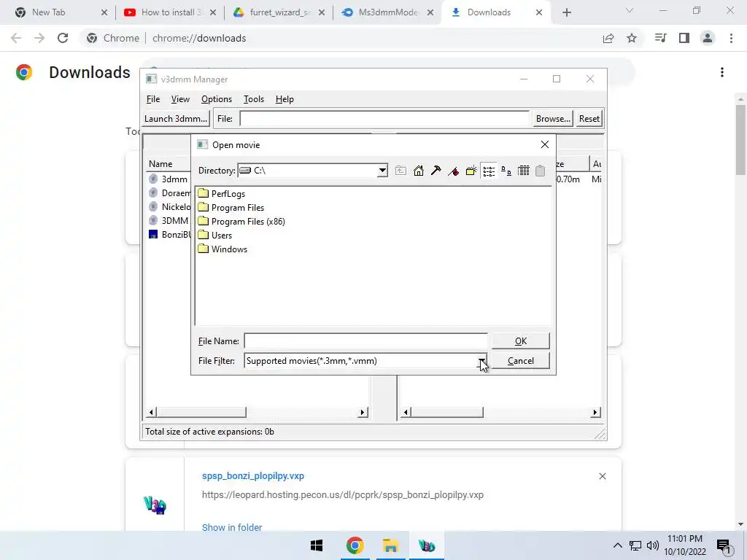
Task: Click the Browse... button in v3dmm Manager
Action: pyautogui.click(x=553, y=119)
